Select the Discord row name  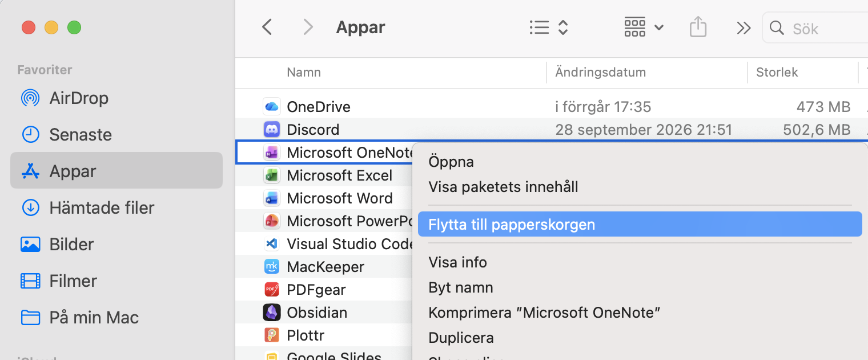point(312,130)
